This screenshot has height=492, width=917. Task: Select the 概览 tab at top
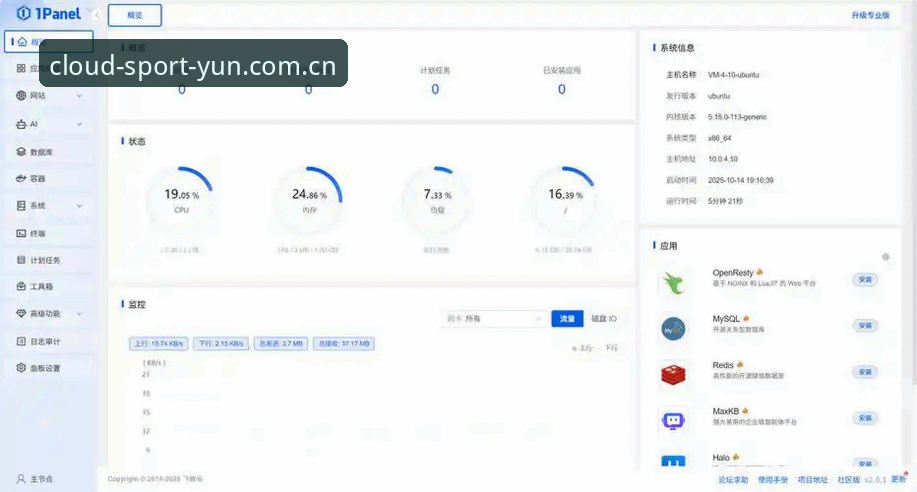[x=135, y=15]
